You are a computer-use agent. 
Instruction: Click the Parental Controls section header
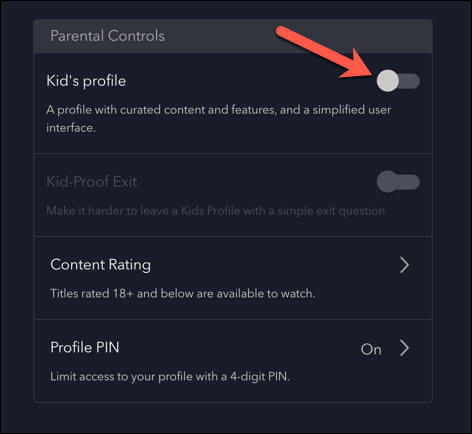pyautogui.click(x=233, y=36)
